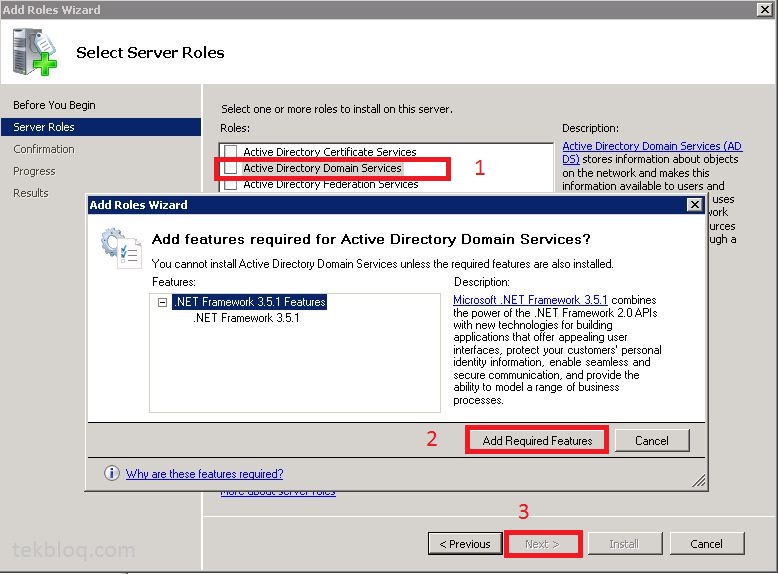Select the .NET Framework 3.5.1 Features item
The height and width of the screenshot is (574, 778).
tap(250, 302)
